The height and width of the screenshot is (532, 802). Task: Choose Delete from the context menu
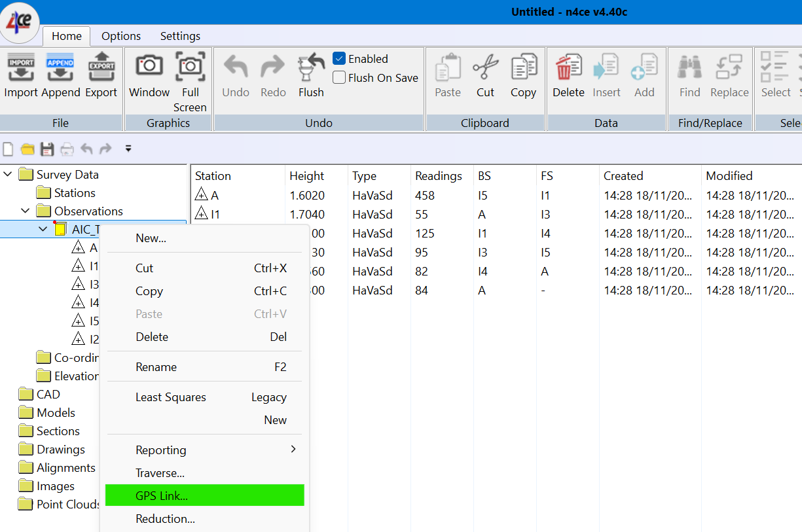pos(205,337)
